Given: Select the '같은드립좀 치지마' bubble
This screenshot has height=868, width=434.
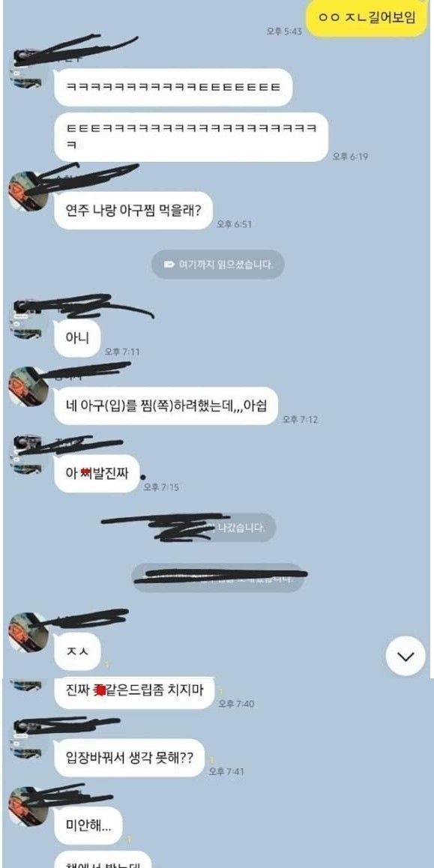Looking at the screenshot, I should tap(134, 691).
